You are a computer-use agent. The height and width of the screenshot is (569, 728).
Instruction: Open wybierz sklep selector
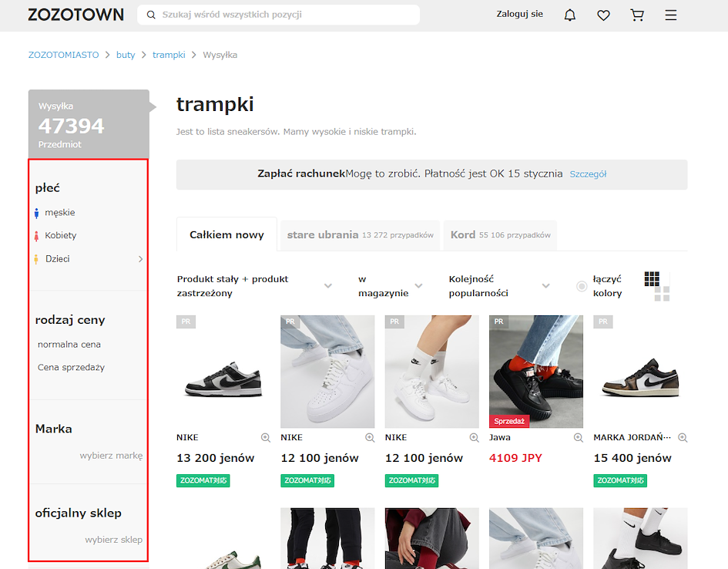pyautogui.click(x=114, y=540)
